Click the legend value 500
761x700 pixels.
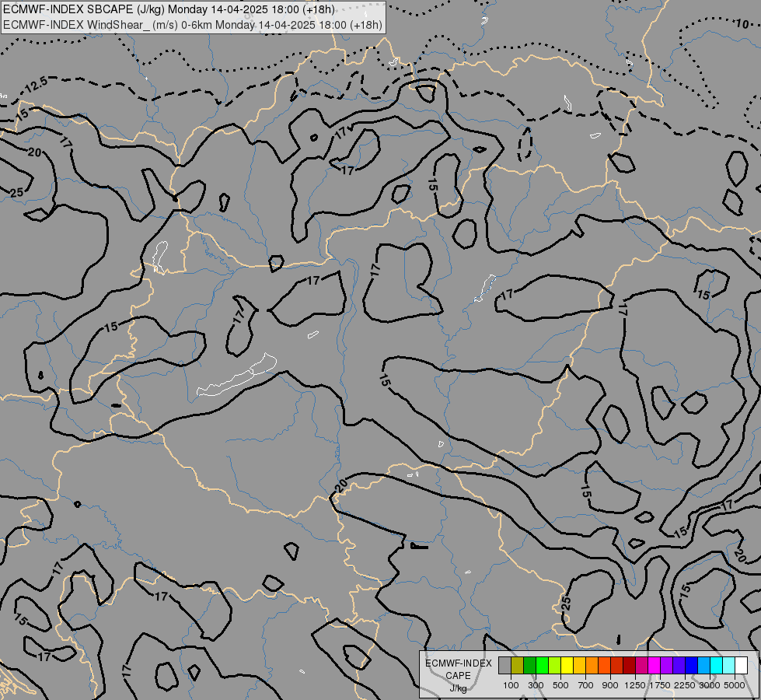coord(560,685)
